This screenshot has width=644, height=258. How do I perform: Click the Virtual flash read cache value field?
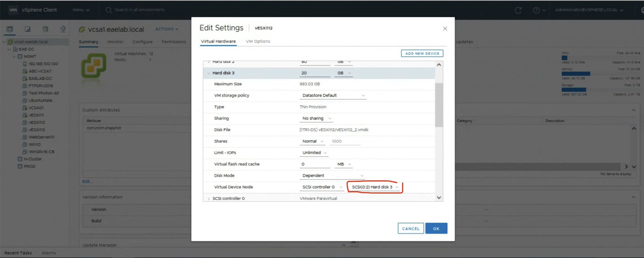[315, 164]
